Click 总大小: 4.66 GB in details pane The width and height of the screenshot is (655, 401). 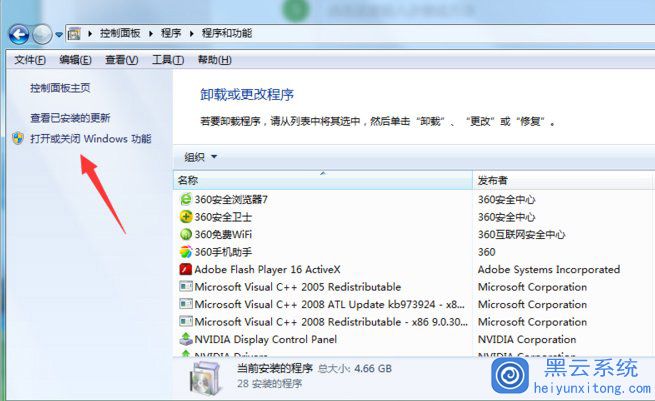click(x=355, y=368)
